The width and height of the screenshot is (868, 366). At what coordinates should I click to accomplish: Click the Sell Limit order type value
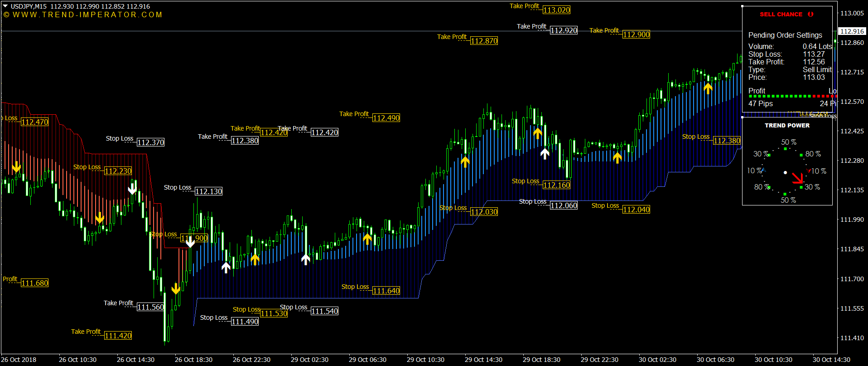click(x=817, y=69)
